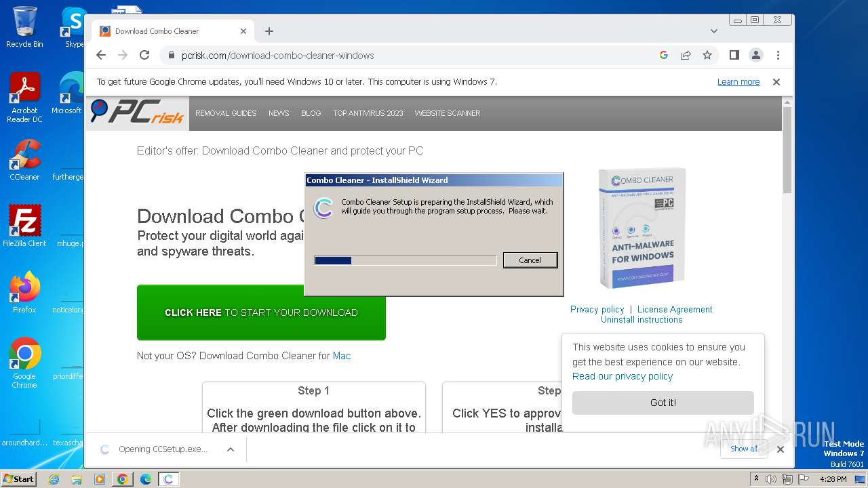Image resolution: width=868 pixels, height=488 pixels.
Task: Click Learn more in update bar
Action: pyautogui.click(x=738, y=82)
